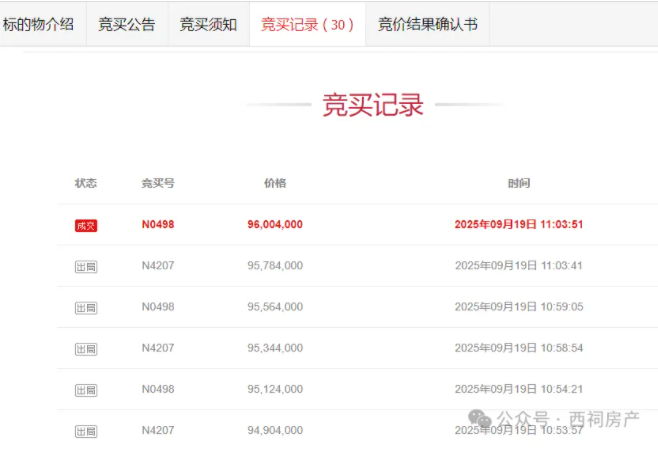Click the 出局 badge beside price 95,784,000
Viewport: 658px width, 455px height.
click(x=86, y=266)
